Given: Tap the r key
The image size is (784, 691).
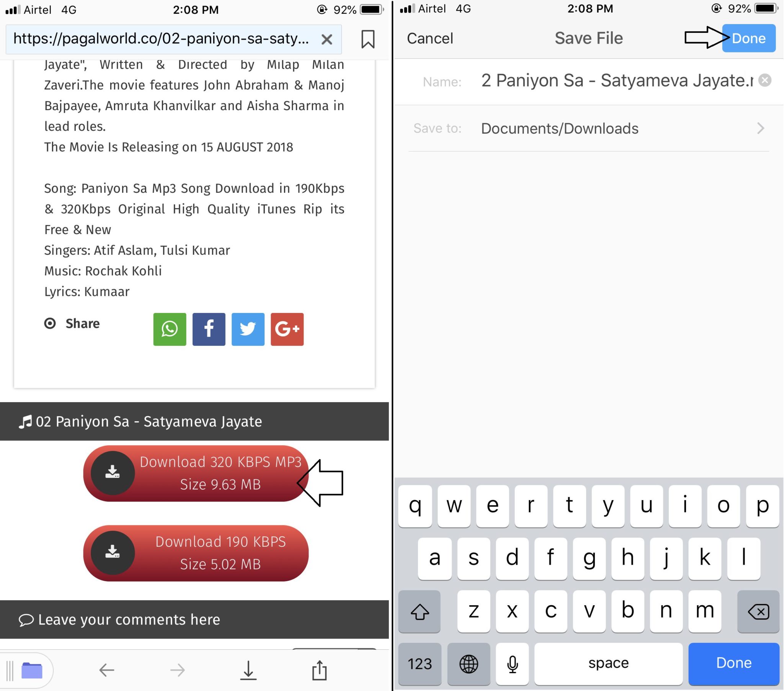Looking at the screenshot, I should pos(531,506).
